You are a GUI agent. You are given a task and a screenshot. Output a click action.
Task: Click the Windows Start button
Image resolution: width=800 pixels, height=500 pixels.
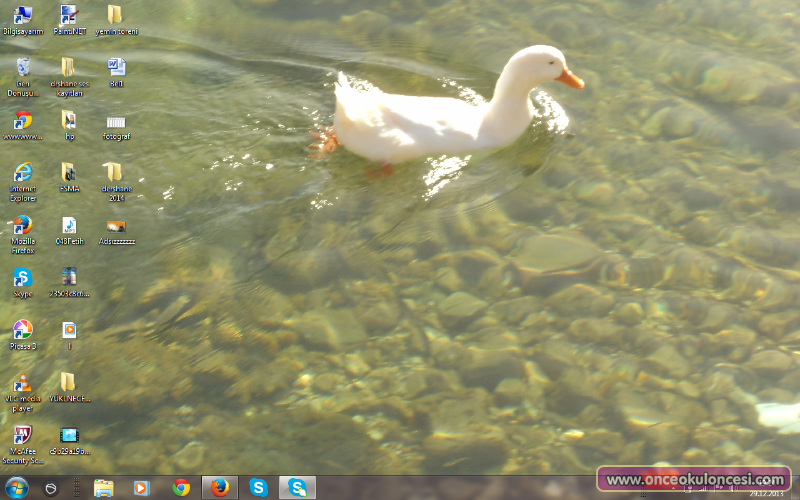pos(17,488)
